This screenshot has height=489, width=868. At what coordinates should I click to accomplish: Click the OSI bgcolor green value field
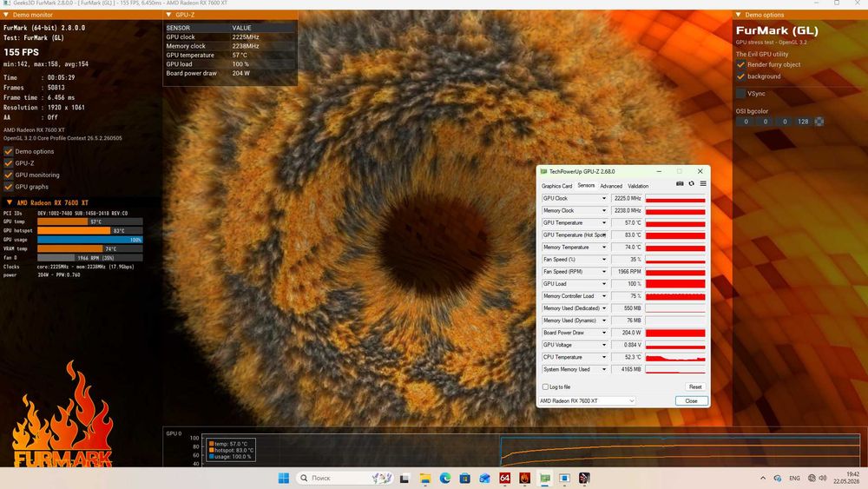[765, 122]
